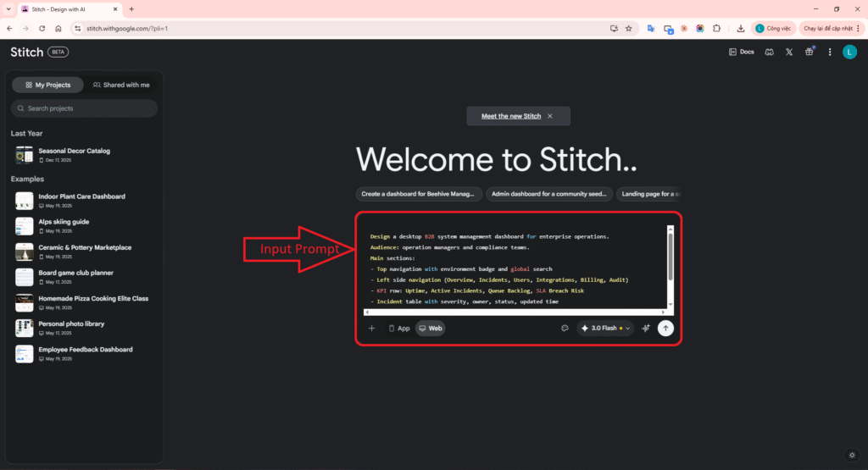Select the Web device mode
The image size is (868, 470).
coord(431,329)
